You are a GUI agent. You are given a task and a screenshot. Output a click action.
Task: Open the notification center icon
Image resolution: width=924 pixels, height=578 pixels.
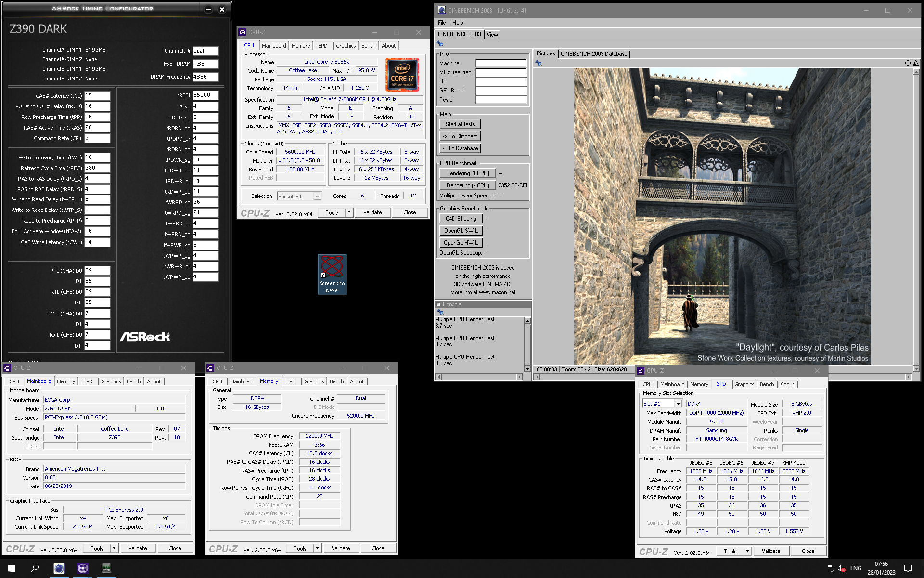click(x=908, y=568)
